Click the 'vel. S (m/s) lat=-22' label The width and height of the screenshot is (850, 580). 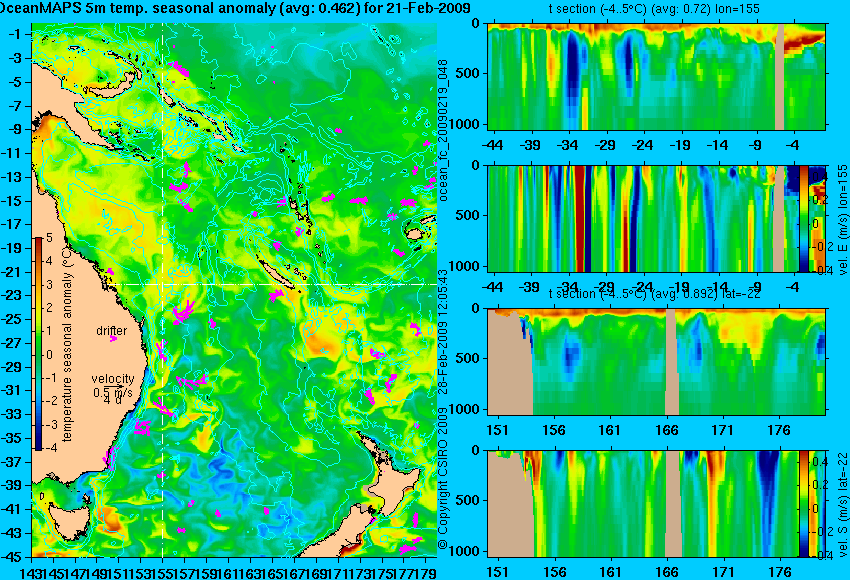pos(842,504)
